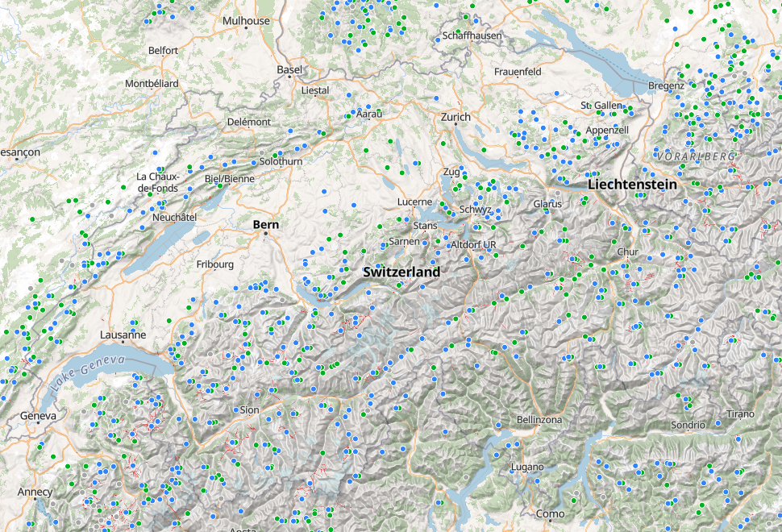Select the Basel city label
The width and height of the screenshot is (782, 532).
point(289,70)
